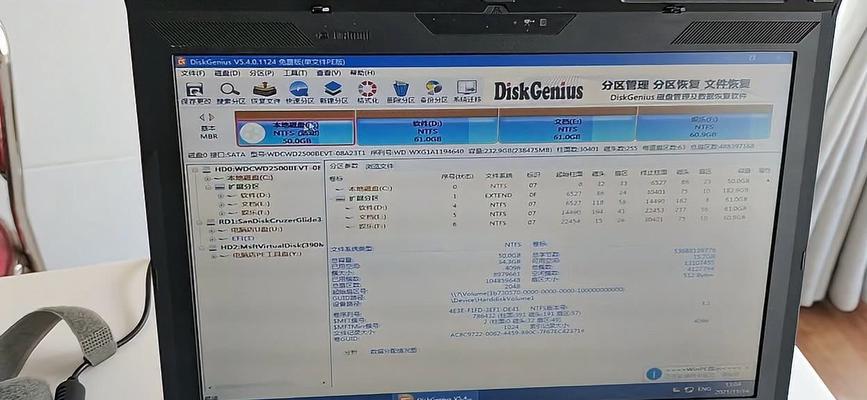Click 文档(E:) row in partition table
The width and height of the screenshot is (867, 400).
[x=545, y=214]
